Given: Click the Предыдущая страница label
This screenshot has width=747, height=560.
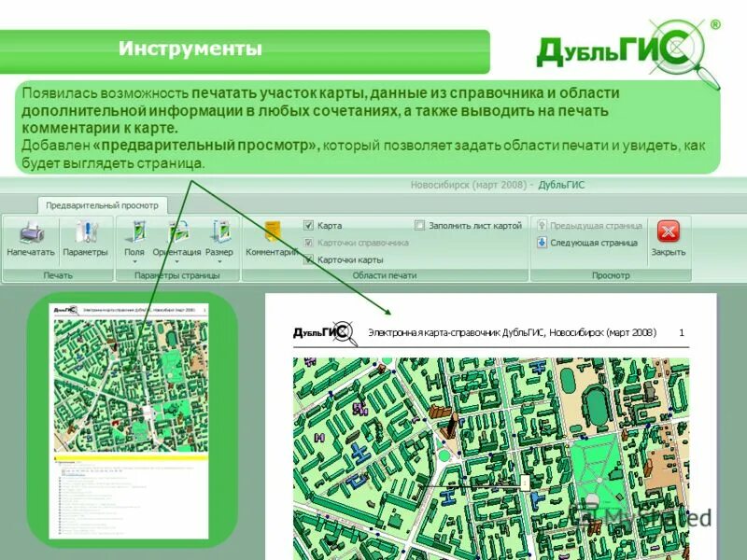Looking at the screenshot, I should point(596,225).
